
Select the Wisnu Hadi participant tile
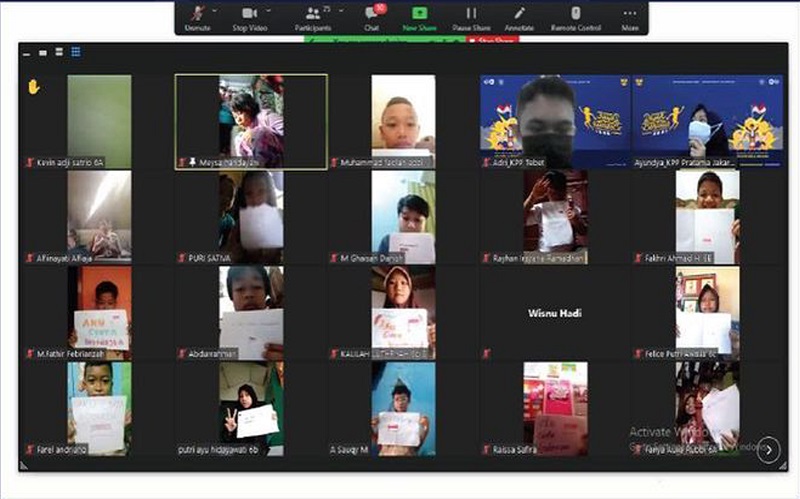click(555, 313)
